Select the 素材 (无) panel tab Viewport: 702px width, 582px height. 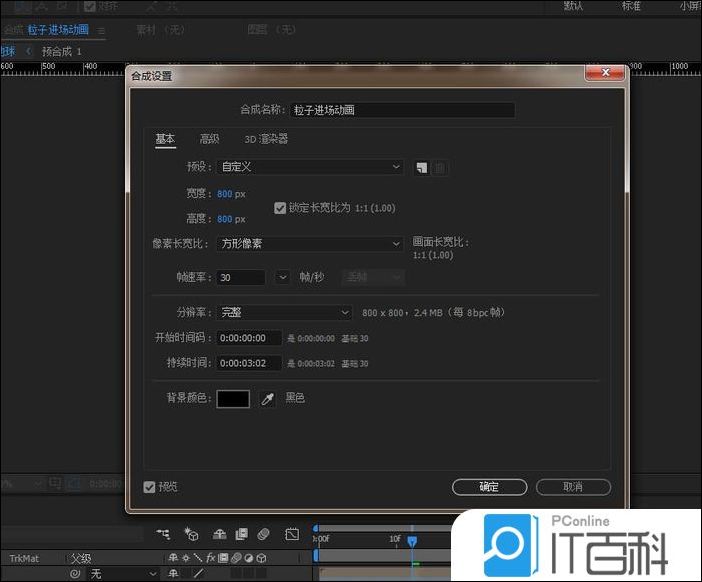[160, 30]
